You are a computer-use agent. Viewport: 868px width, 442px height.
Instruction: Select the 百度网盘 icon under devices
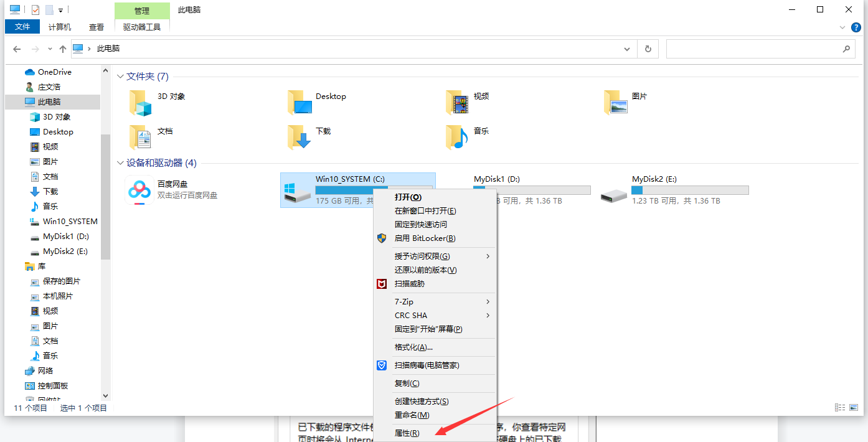click(139, 190)
